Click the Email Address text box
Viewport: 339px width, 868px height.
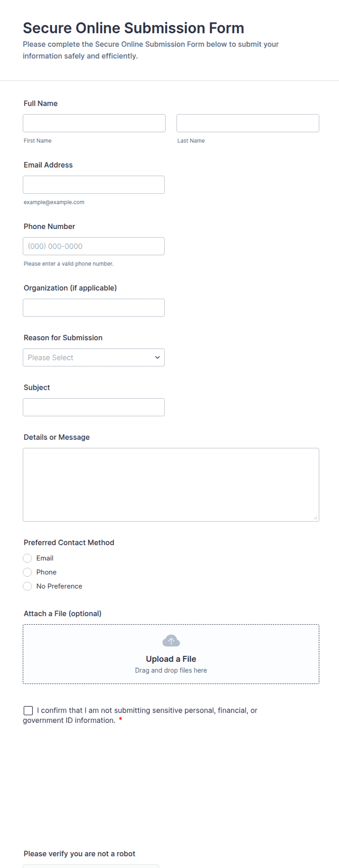[x=94, y=185]
